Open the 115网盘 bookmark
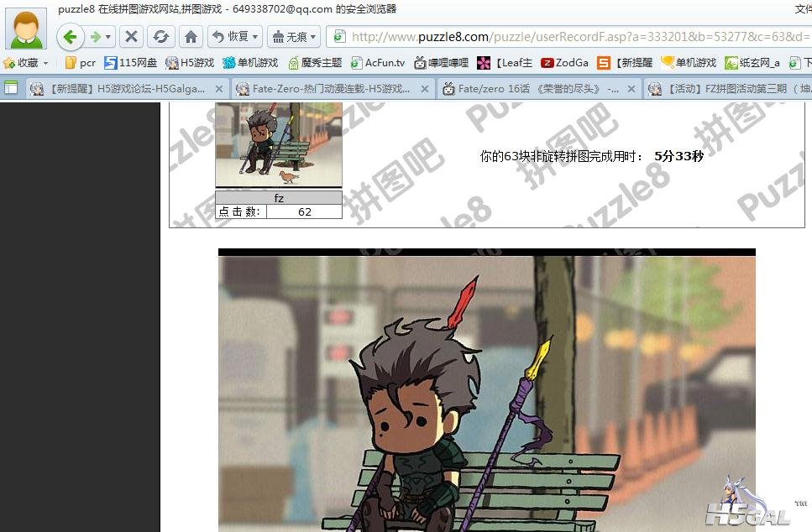 point(130,63)
